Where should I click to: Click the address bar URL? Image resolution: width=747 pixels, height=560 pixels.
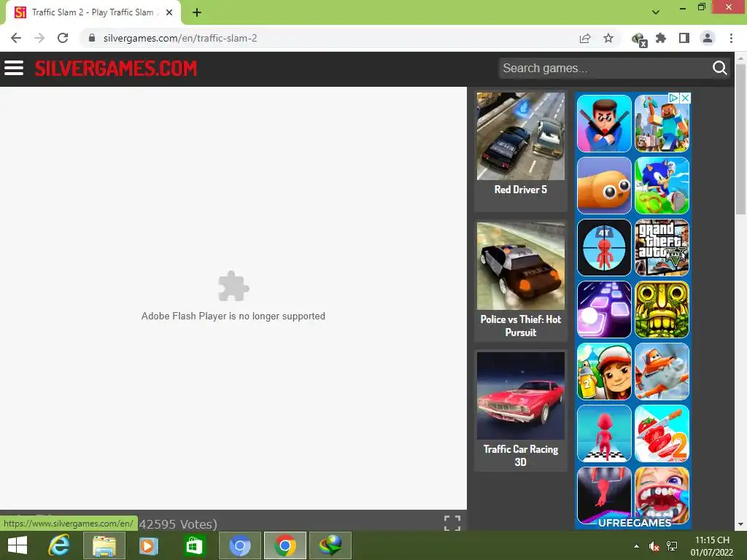pyautogui.click(x=180, y=38)
